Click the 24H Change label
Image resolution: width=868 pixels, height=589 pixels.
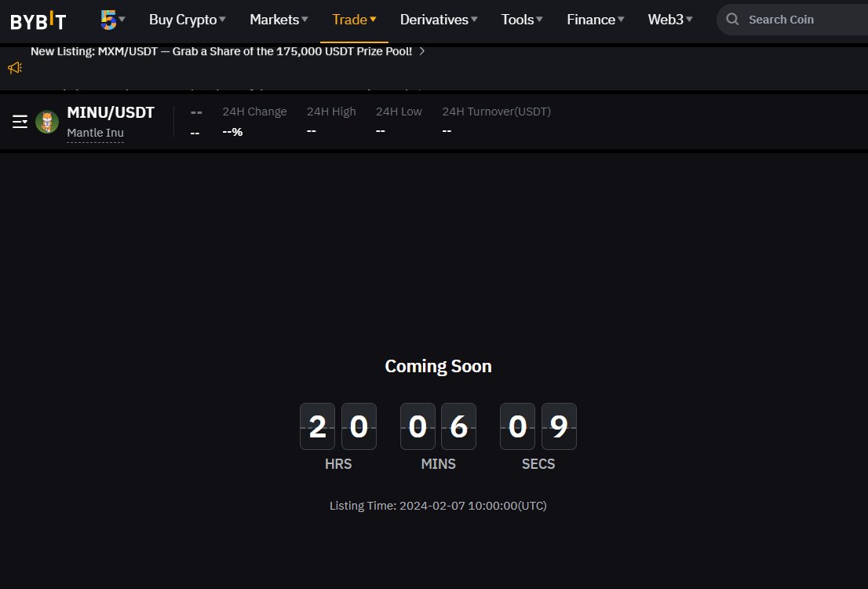[x=254, y=112]
